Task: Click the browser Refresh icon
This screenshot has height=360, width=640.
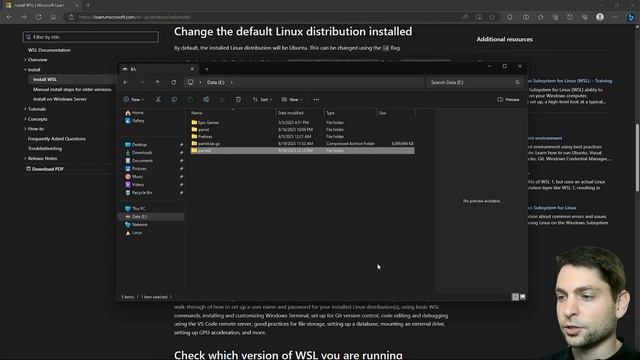Action: pyautogui.click(x=39, y=17)
